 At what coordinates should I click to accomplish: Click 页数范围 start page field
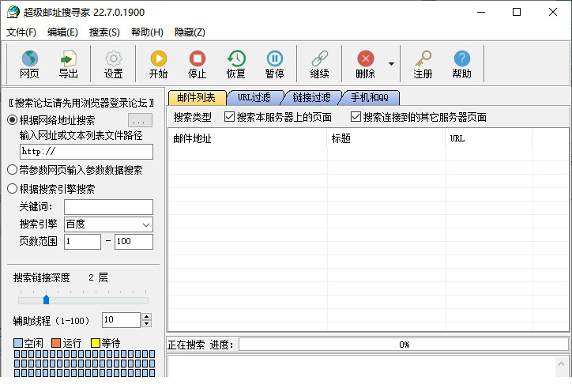[82, 242]
